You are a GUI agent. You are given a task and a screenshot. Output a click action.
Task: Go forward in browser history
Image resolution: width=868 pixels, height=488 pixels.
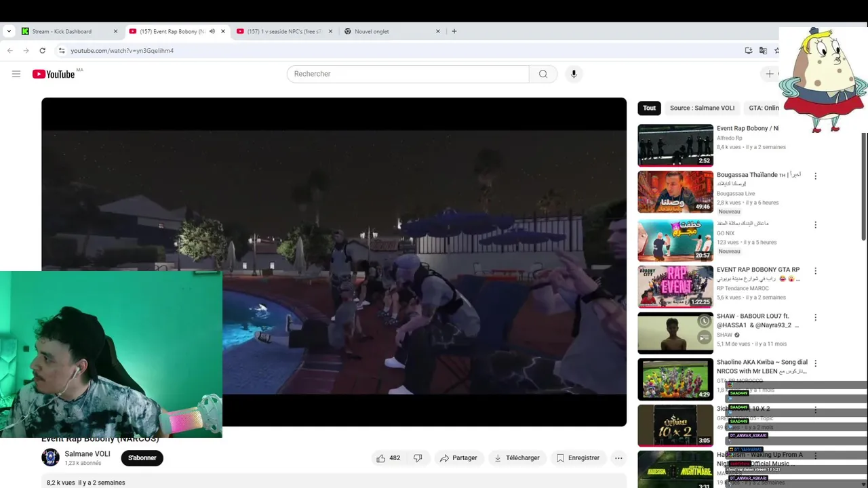26,50
